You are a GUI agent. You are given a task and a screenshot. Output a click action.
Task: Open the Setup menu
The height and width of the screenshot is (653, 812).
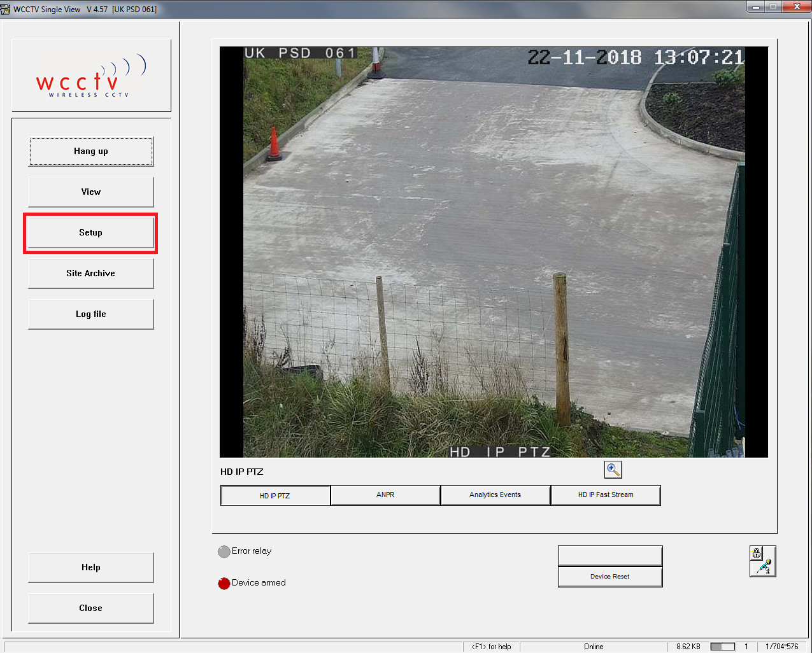pos(91,233)
